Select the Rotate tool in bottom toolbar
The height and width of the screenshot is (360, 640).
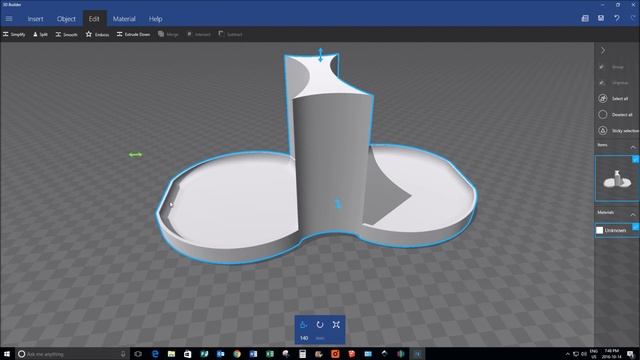[x=320, y=325]
